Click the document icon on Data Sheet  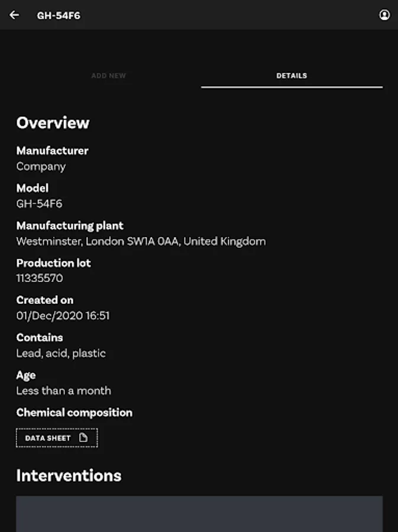[x=83, y=438]
